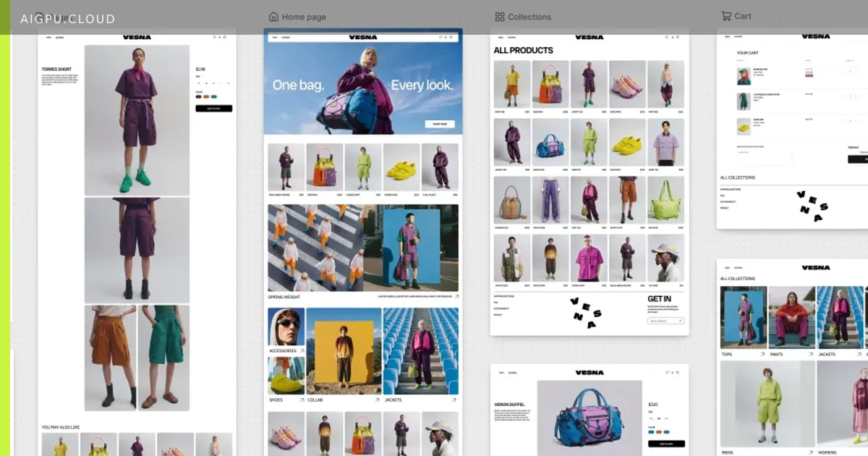Screen dimensions: 868x456
Task: Click the ALL PRODUCTS heading
Action: [x=523, y=51]
